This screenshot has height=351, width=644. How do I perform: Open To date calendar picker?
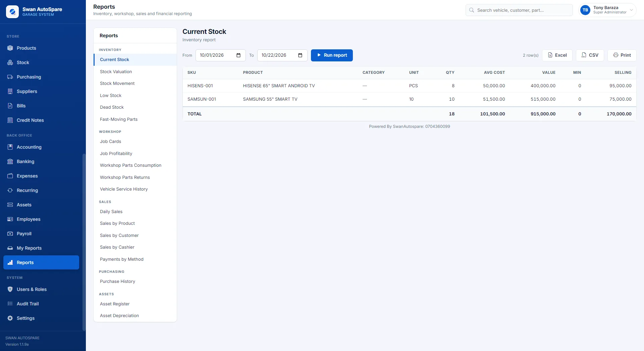click(300, 55)
